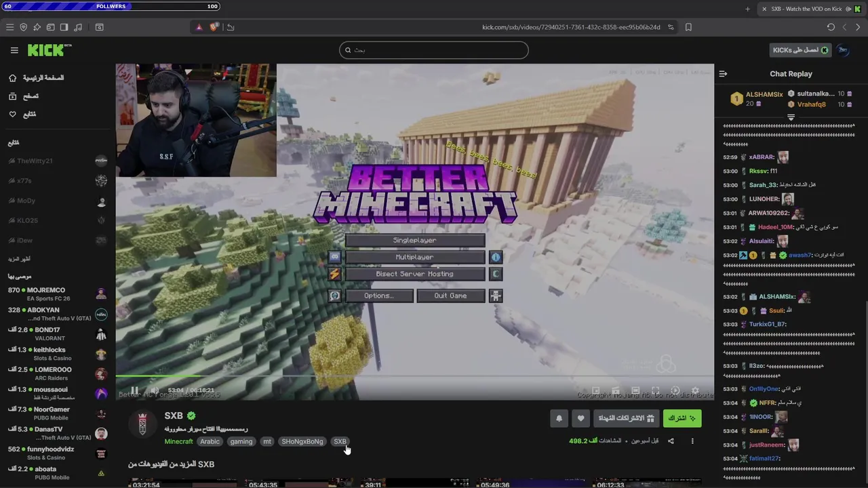
Task: Open ABOKYAN recommended channel
Action: [58, 314]
